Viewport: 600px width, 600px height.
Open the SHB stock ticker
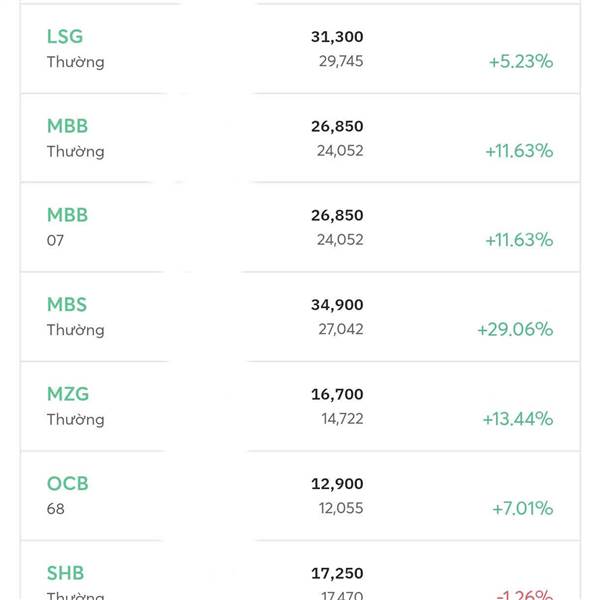(65, 573)
